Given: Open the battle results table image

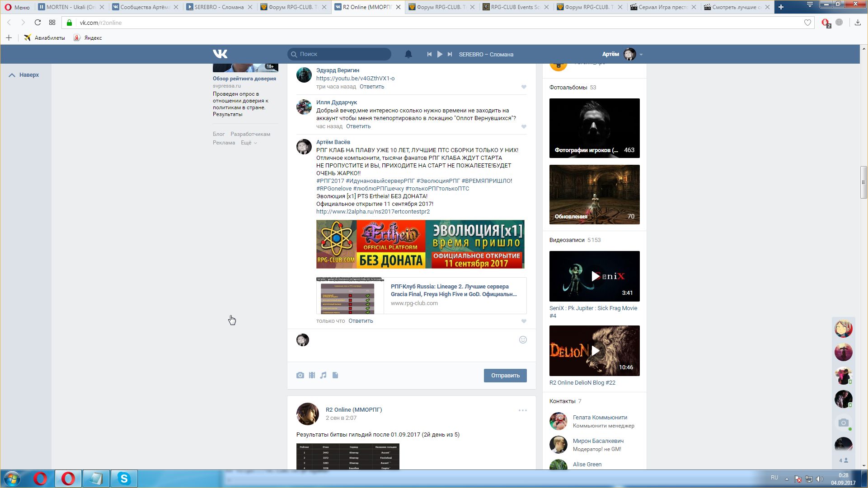Looking at the screenshot, I should click(348, 456).
